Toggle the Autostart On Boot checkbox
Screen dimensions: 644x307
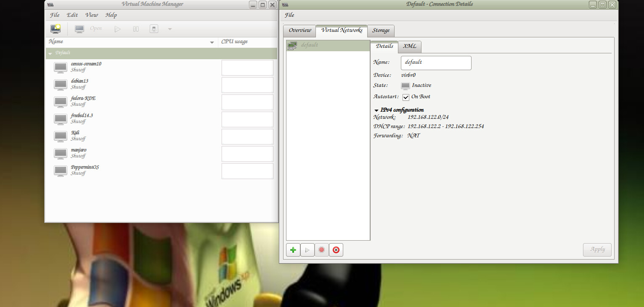[x=406, y=97]
